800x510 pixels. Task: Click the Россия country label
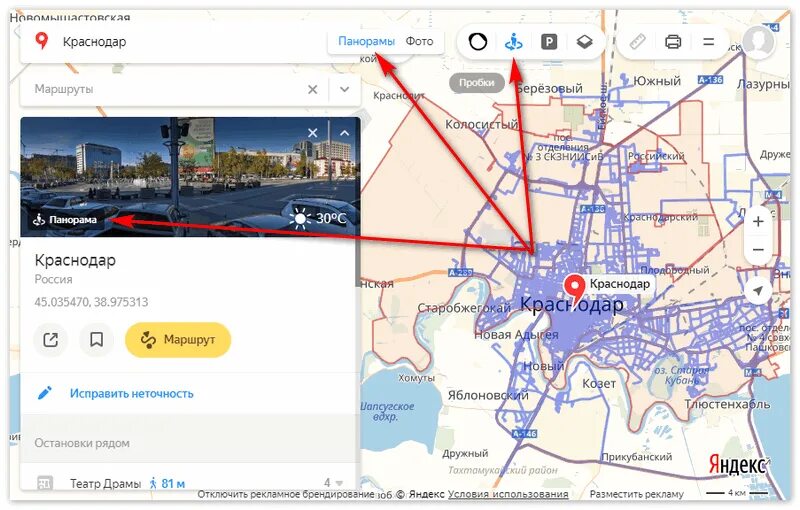click(54, 279)
